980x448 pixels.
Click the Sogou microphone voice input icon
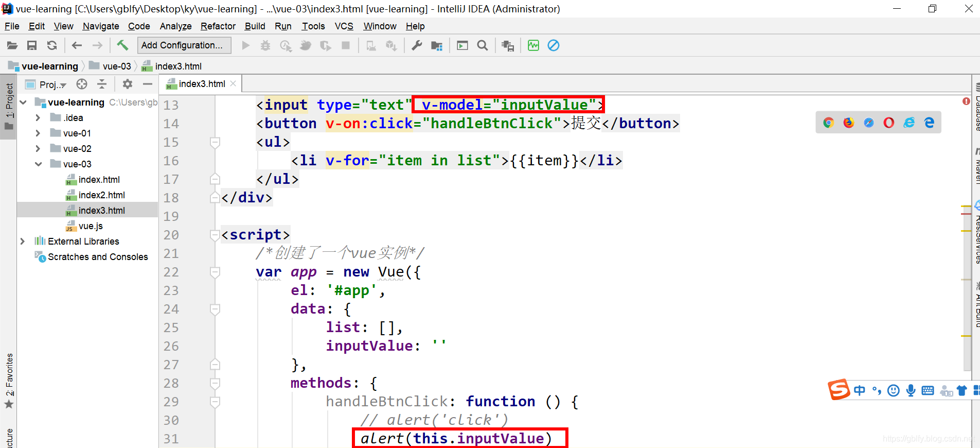911,391
